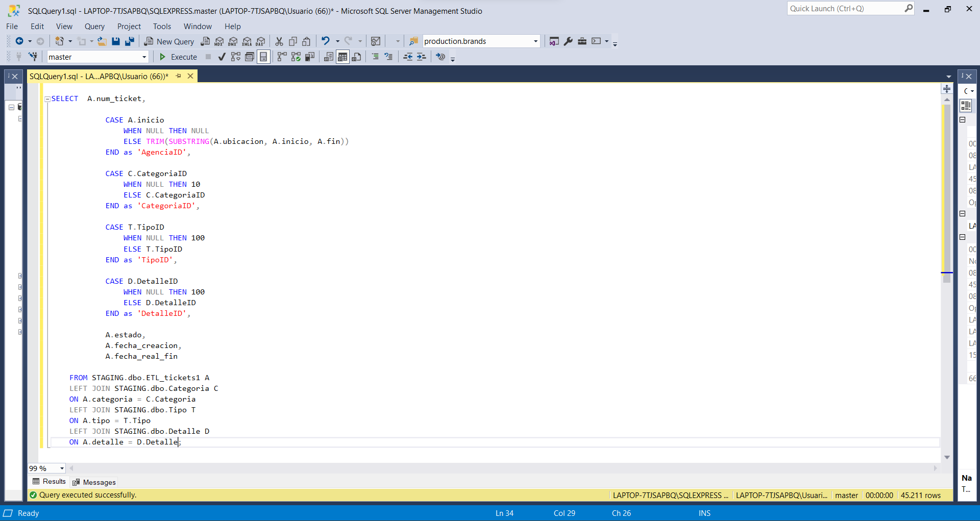980x521 pixels.
Task: Open the master database dropdown
Action: [x=144, y=57]
